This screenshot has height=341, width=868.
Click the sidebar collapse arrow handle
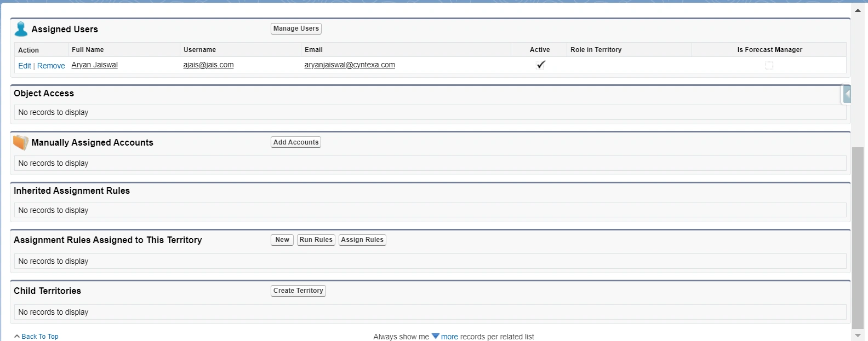[847, 94]
